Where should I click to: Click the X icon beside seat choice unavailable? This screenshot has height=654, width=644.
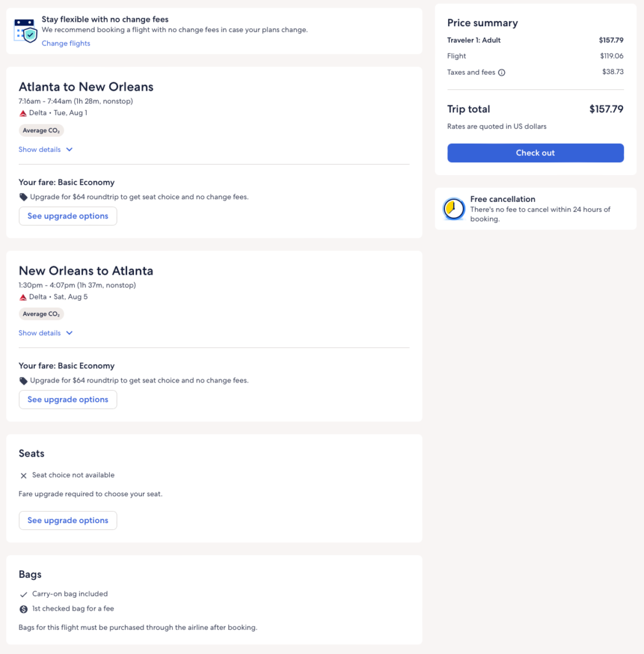24,476
